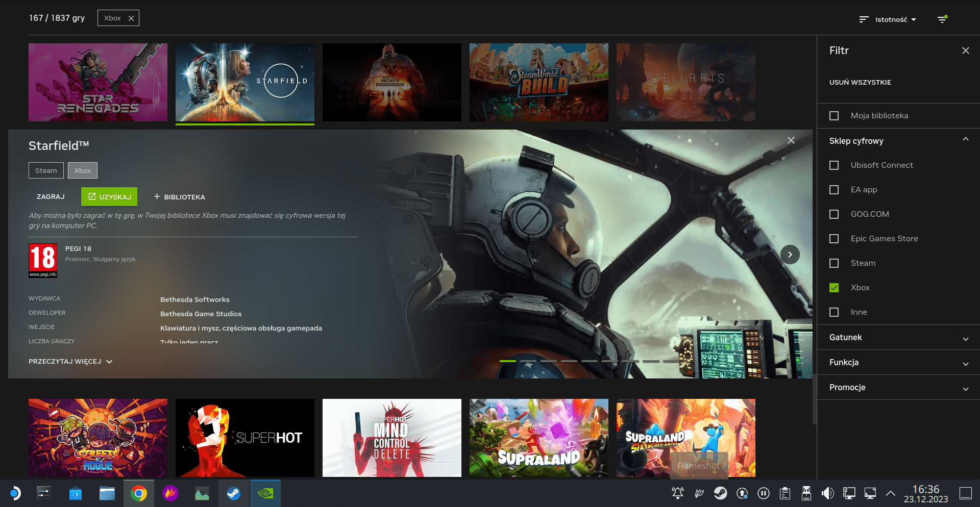Open the Streets of Rogue tile
This screenshot has width=980, height=507.
(x=98, y=438)
